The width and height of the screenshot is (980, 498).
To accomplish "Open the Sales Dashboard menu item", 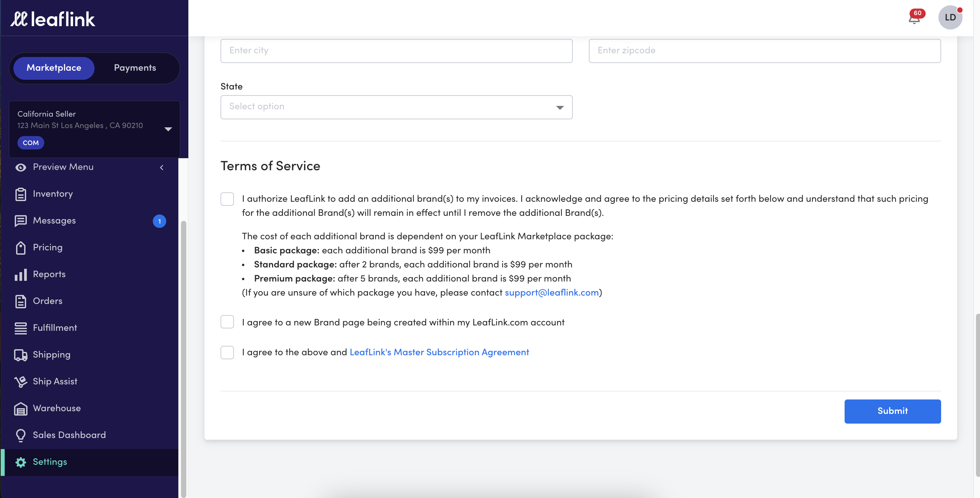I will pyautogui.click(x=90, y=435).
